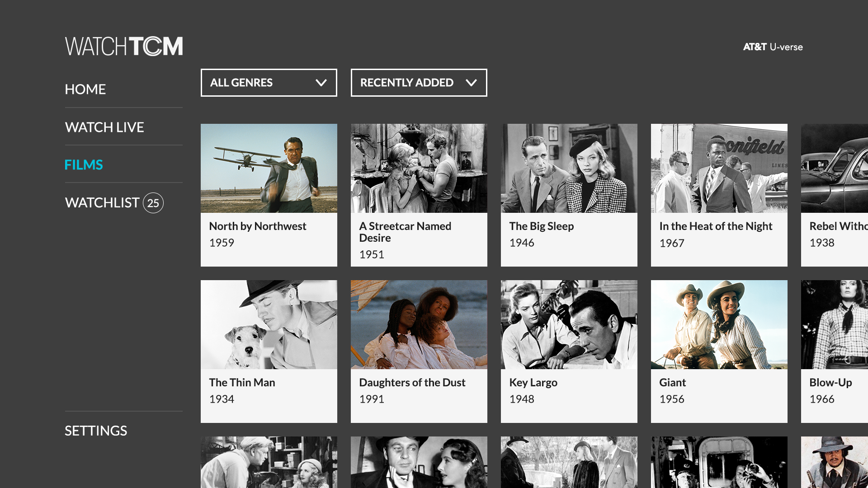
Task: Switch to WATCH LIVE section
Action: click(104, 127)
